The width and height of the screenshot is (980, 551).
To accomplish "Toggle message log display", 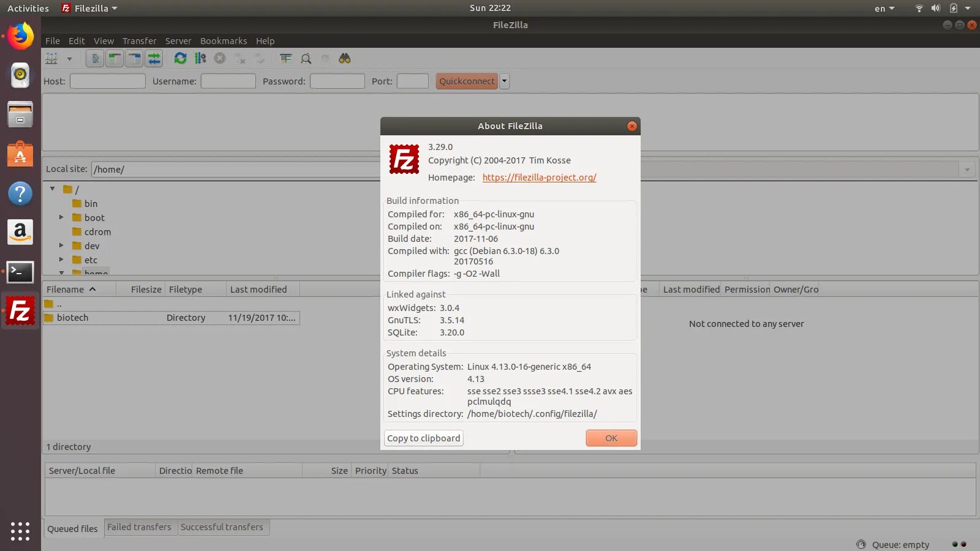I will pos(94,59).
